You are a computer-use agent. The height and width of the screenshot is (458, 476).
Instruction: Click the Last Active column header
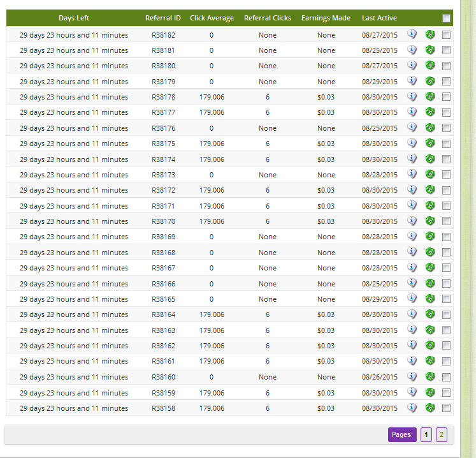[379, 18]
